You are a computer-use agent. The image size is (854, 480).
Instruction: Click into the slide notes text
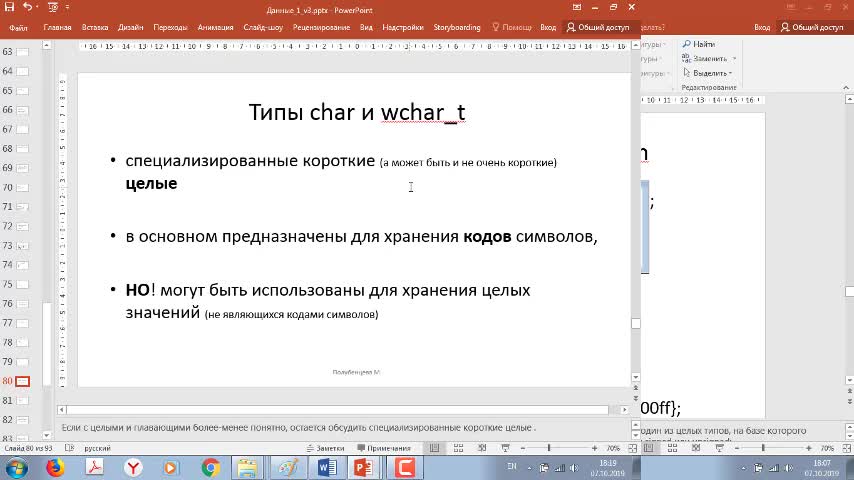click(x=298, y=428)
